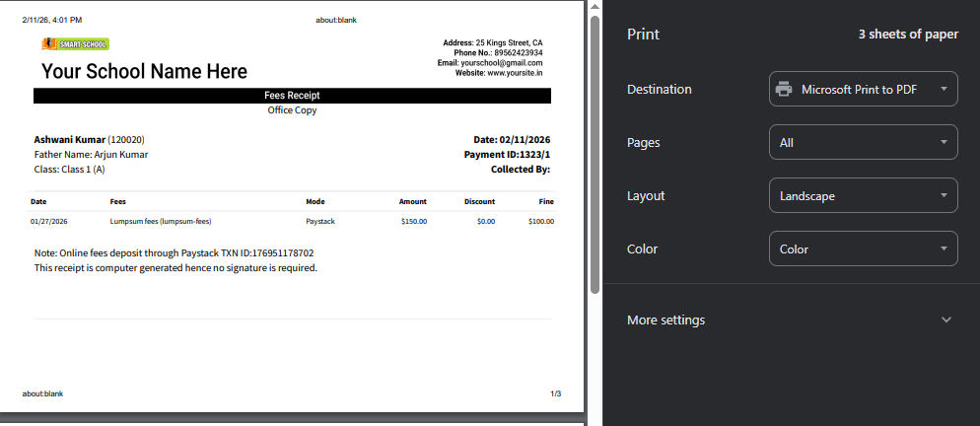Open the Color mode dropdown
The height and width of the screenshot is (426, 980).
pyautogui.click(x=863, y=249)
